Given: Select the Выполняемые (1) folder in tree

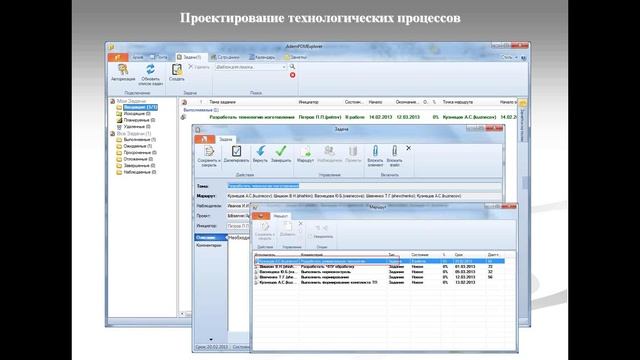Looking at the screenshot, I should [140, 140].
